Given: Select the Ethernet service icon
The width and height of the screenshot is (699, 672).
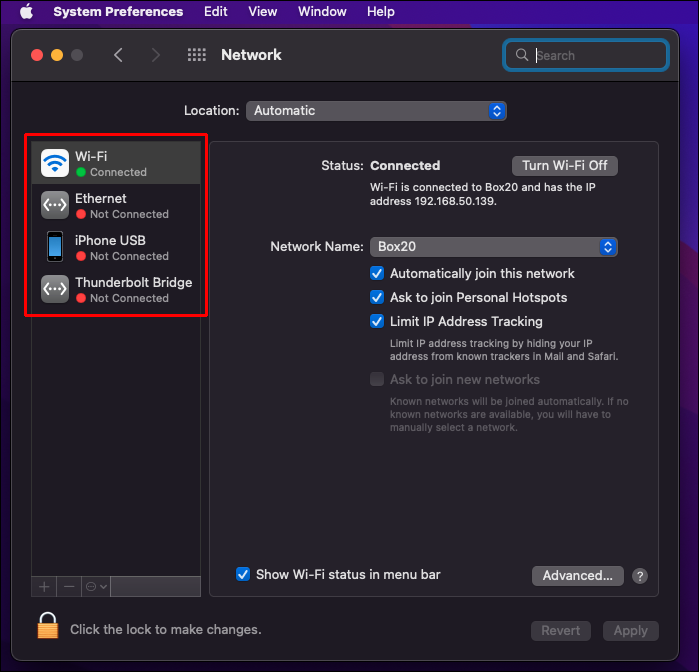Looking at the screenshot, I should [x=55, y=205].
